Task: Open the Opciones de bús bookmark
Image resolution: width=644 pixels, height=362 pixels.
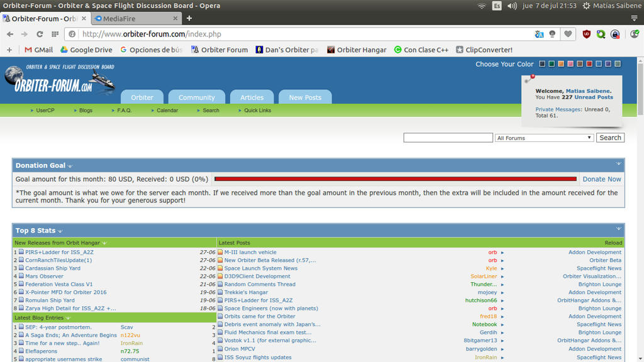Action: coord(151,50)
